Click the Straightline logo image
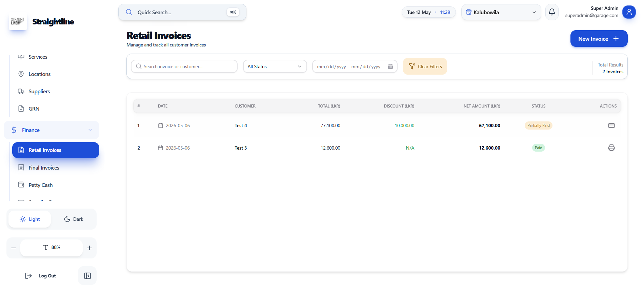The height and width of the screenshot is (291, 644). 18,21
